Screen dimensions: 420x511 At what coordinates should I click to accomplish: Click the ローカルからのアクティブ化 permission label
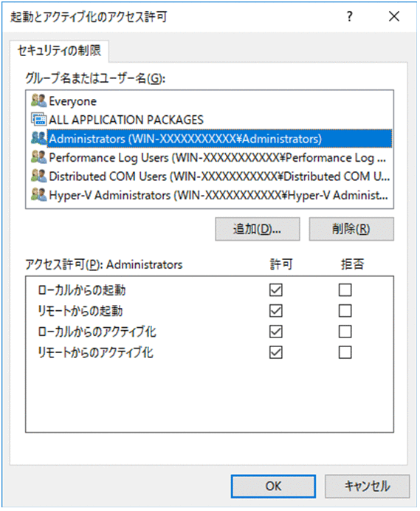click(97, 332)
